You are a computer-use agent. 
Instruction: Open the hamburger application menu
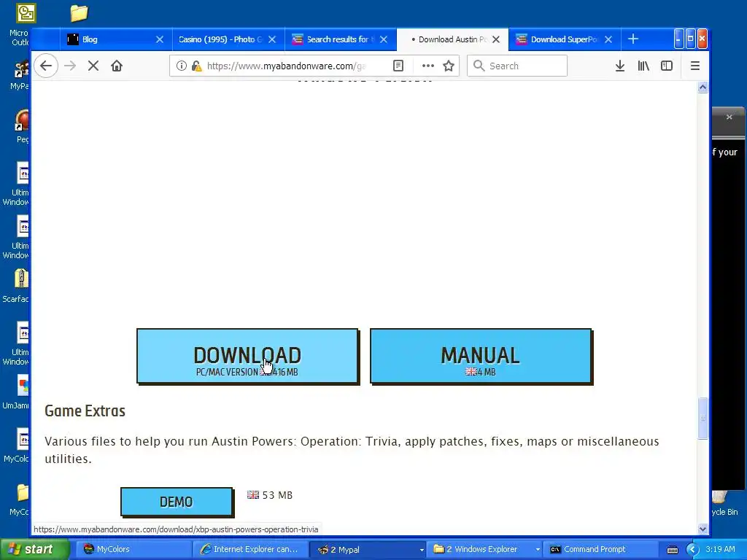point(695,66)
